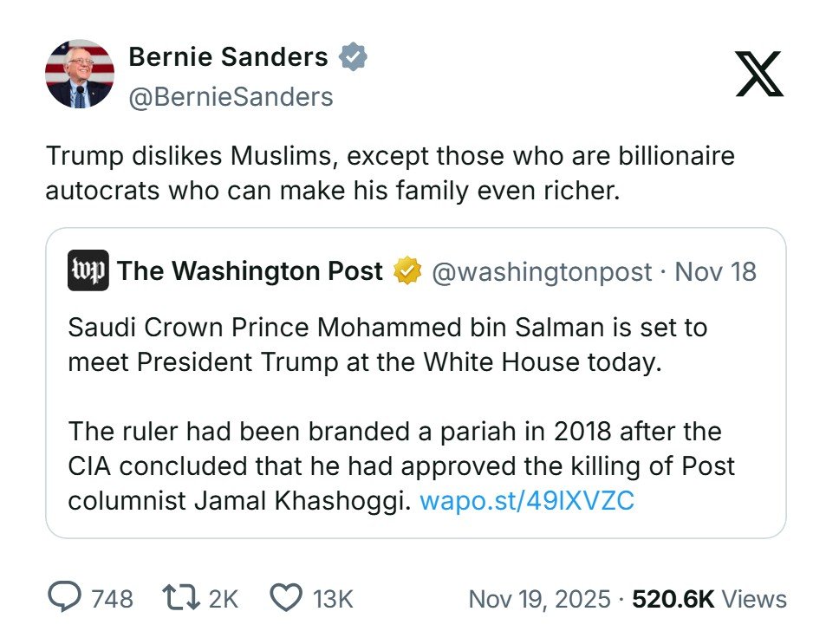Viewport: 826px width, 644px height.
Task: View the 520.6K Views analytics
Action: [710, 599]
